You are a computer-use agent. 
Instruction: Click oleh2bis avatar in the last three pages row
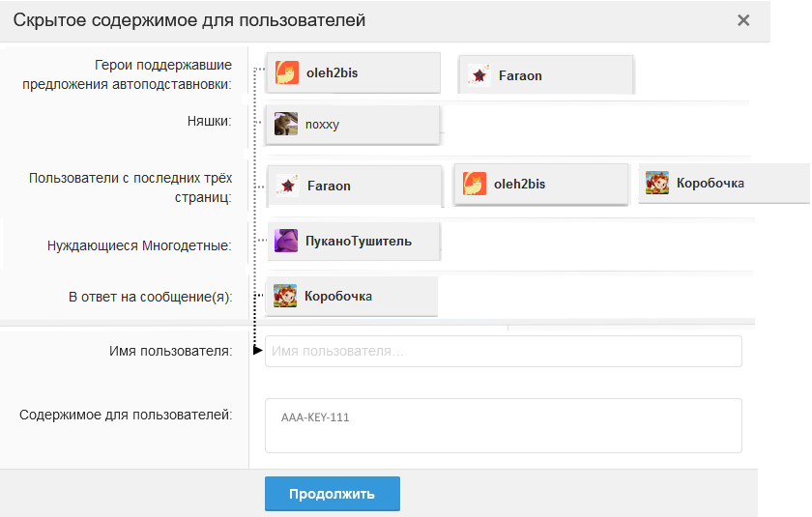pyautogui.click(x=475, y=184)
